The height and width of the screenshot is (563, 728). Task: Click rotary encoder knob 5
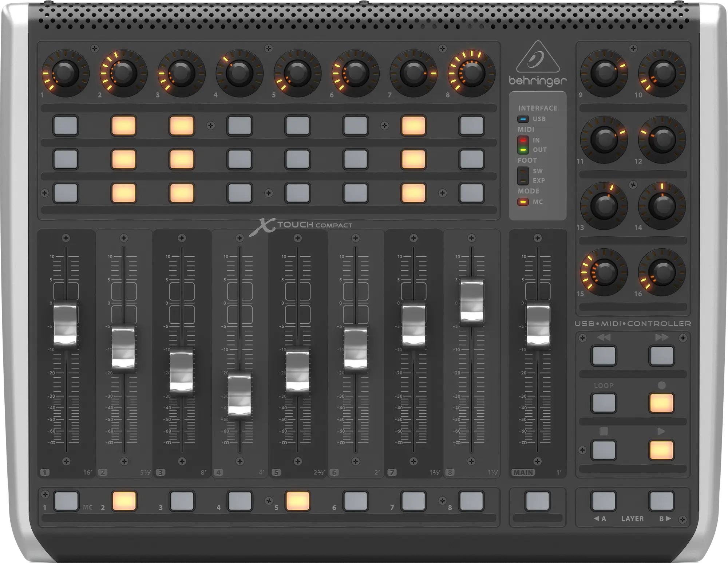coord(297,73)
